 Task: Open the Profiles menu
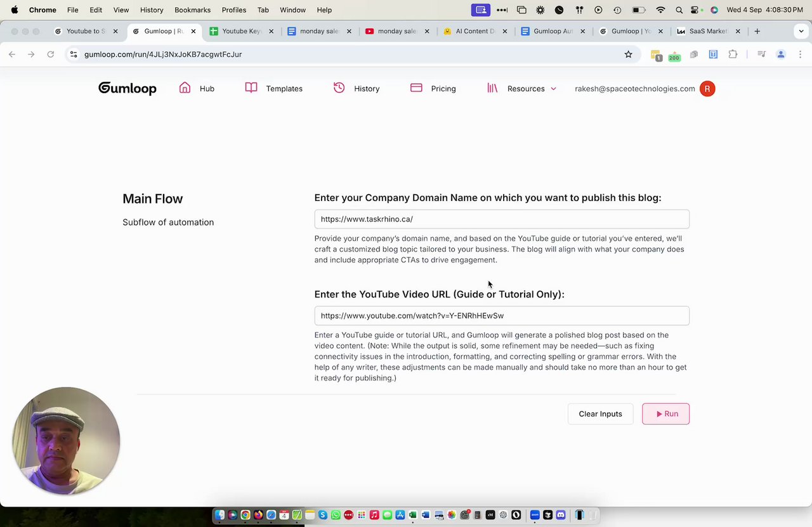coord(234,10)
